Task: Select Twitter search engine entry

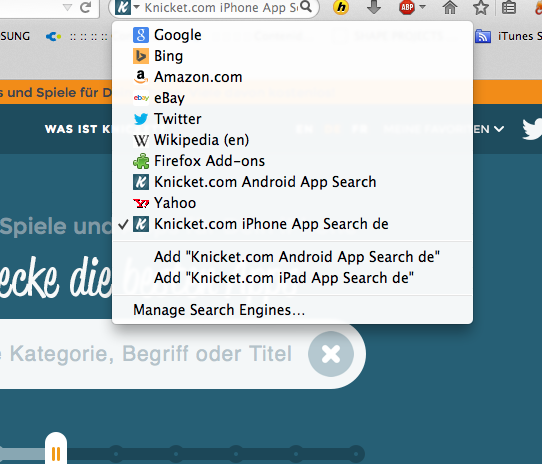Action: click(x=292, y=119)
